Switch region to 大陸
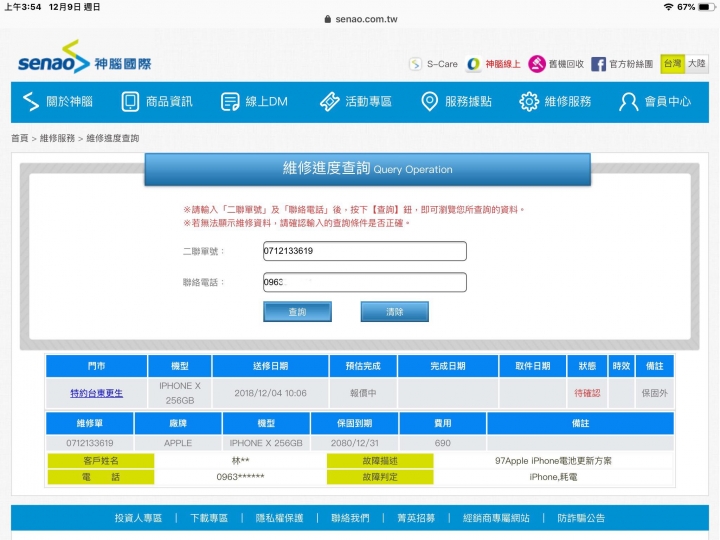This screenshot has width=720, height=540. (x=697, y=64)
